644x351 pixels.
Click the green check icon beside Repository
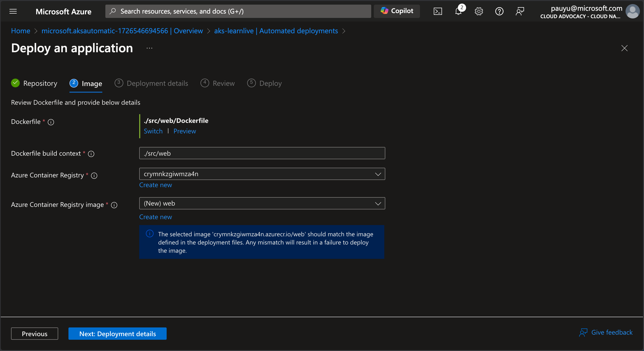click(15, 83)
